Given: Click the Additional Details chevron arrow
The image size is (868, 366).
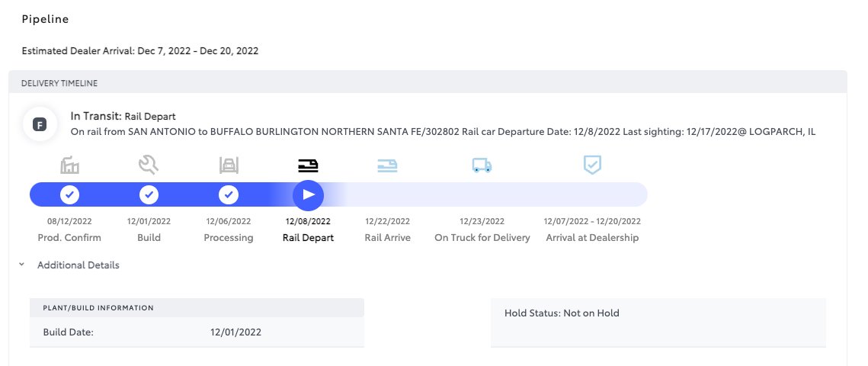Looking at the screenshot, I should [21, 265].
